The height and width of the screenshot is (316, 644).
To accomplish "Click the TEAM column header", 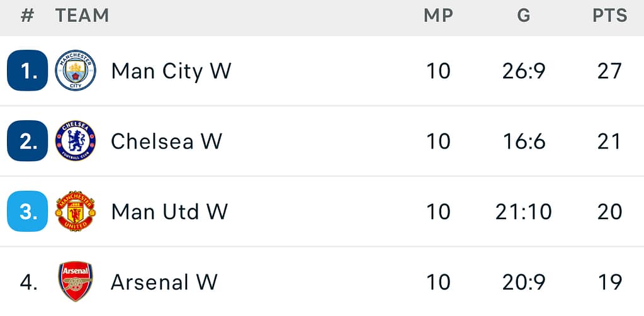I will (82, 16).
